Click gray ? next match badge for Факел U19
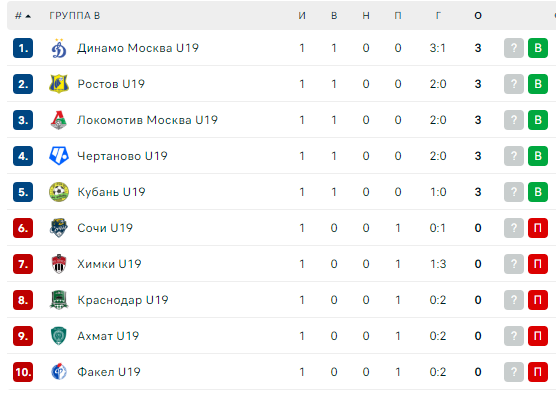 (514, 372)
